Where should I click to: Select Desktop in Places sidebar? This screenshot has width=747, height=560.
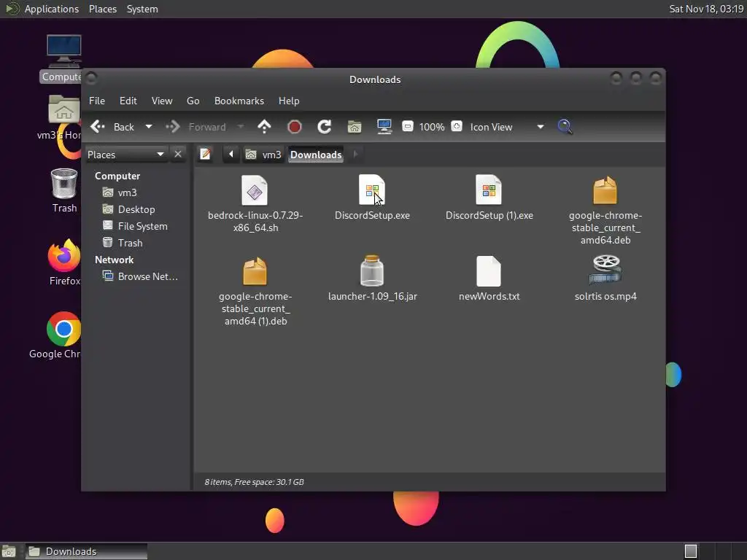coord(138,209)
